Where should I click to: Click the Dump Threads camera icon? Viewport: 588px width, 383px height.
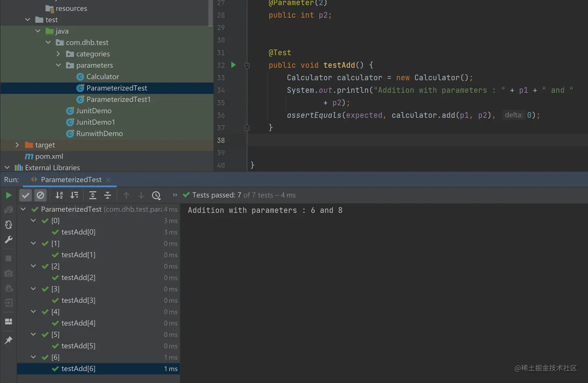click(9, 273)
